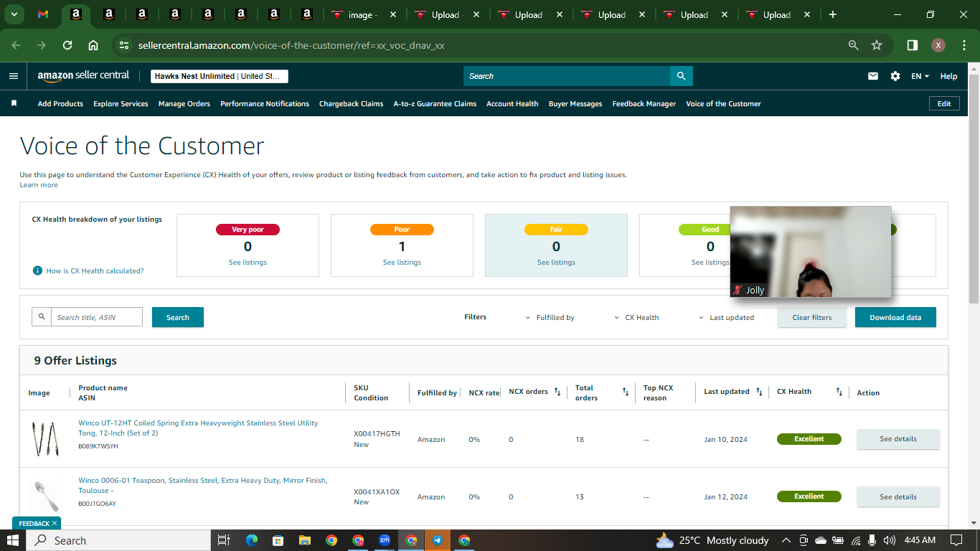The image size is (980, 551).
Task: Open the Chrome tab search chevron
Action: 14,14
